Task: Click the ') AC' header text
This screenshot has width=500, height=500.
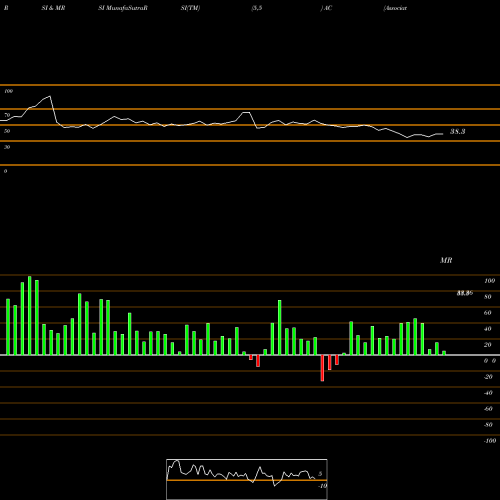Action: 326,8
